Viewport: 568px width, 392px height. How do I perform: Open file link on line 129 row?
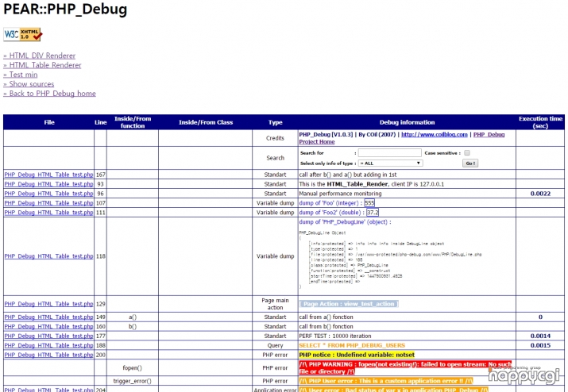(49, 304)
